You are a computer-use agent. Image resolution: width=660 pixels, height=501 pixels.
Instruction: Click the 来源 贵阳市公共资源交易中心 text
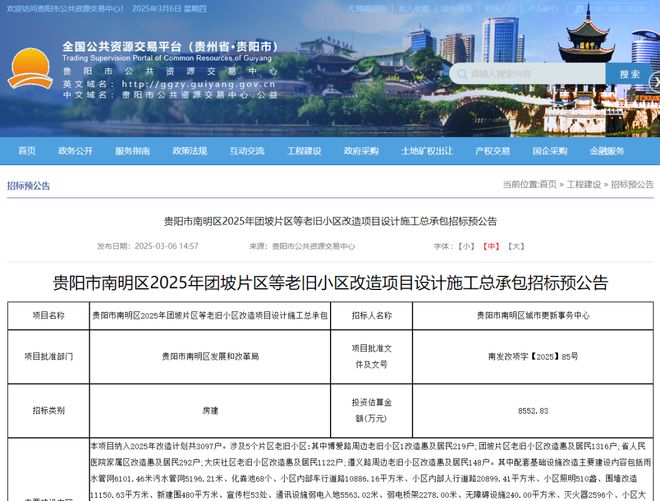pyautogui.click(x=302, y=246)
